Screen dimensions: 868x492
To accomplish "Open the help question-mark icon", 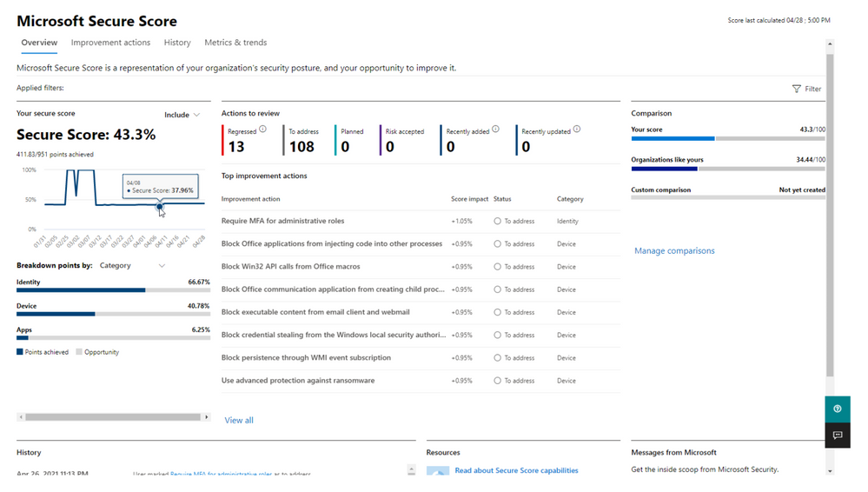I will pyautogui.click(x=838, y=409).
